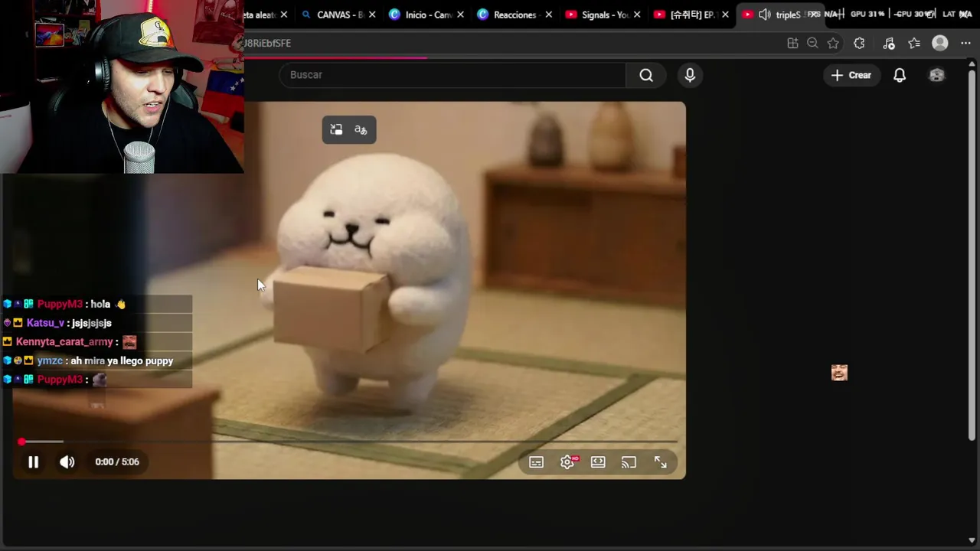Click the zoom out magnifier in the address bar

tap(812, 44)
